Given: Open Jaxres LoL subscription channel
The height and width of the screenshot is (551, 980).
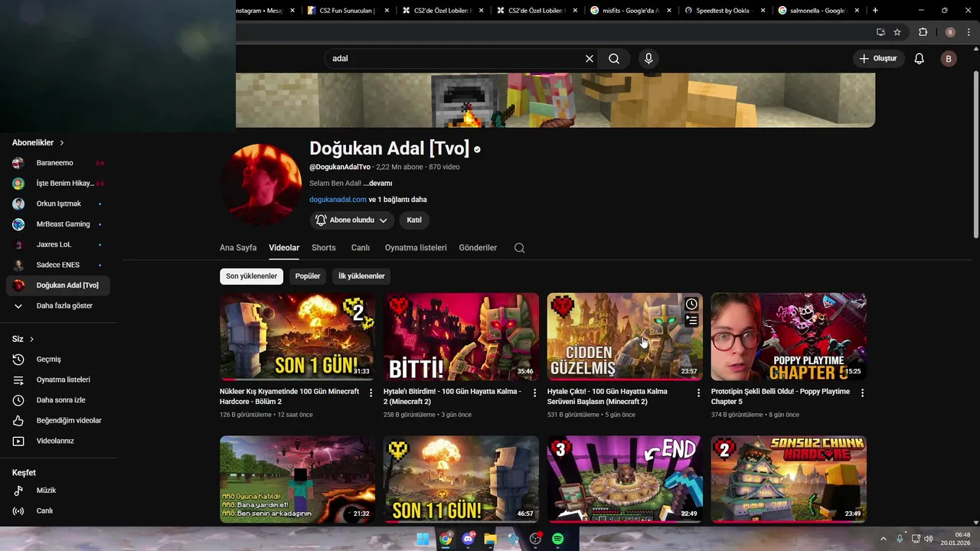Looking at the screenshot, I should [x=58, y=245].
